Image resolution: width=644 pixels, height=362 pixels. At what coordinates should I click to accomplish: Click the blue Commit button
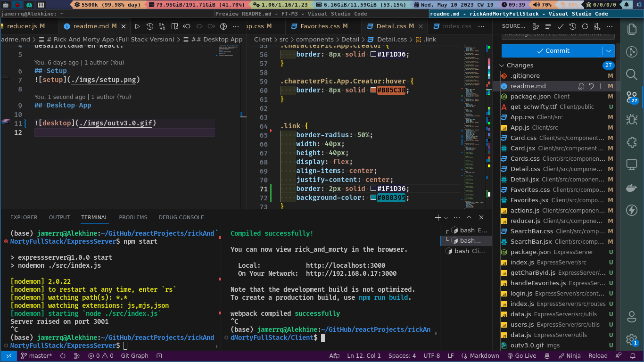pos(552,51)
